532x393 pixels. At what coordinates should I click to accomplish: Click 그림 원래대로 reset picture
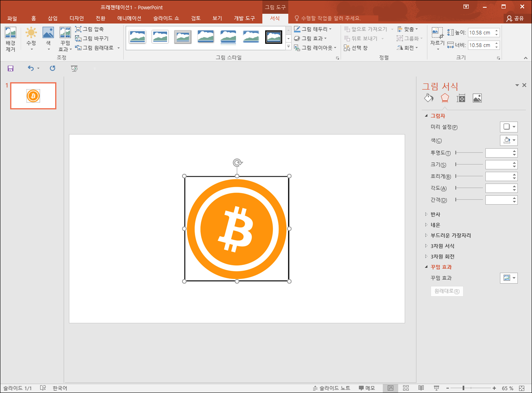(94, 48)
